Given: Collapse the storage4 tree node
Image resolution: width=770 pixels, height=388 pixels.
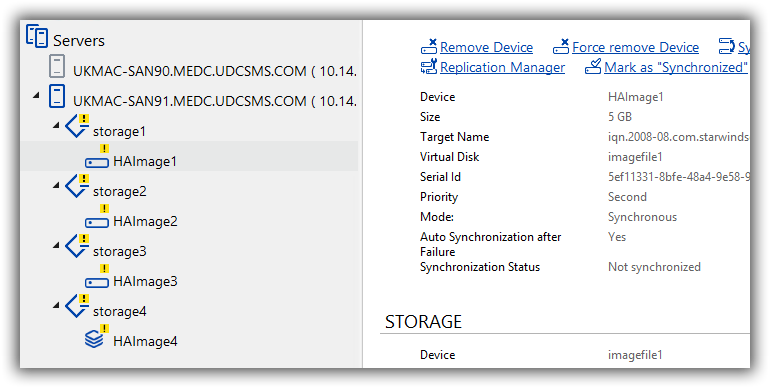Looking at the screenshot, I should 56,305.
